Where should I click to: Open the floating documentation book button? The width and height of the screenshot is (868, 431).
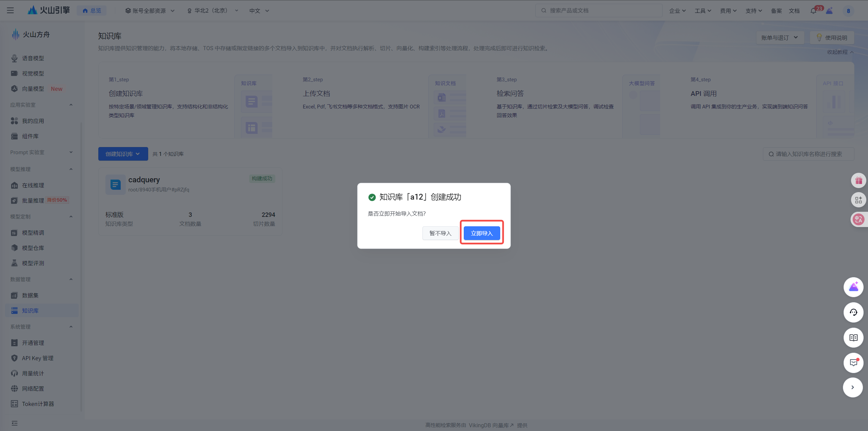853,337
